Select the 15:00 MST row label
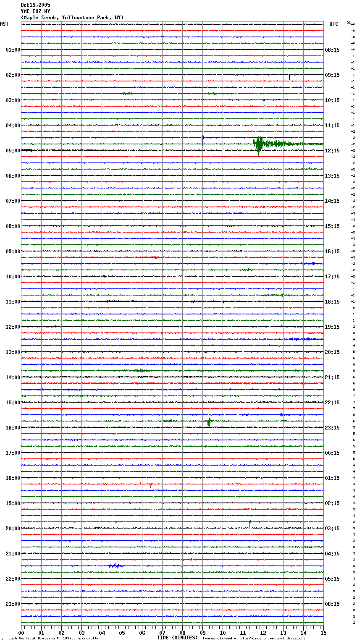The height and width of the screenshot is (644, 357). [13, 403]
